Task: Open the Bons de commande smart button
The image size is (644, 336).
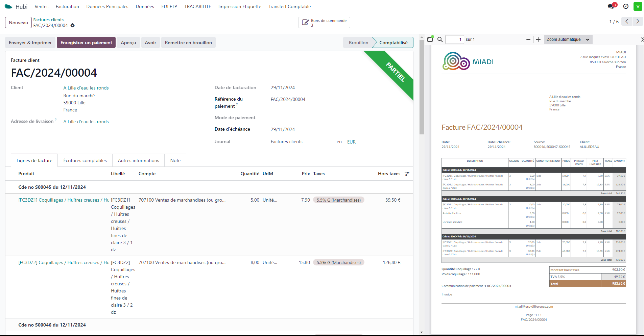Action: [x=324, y=23]
